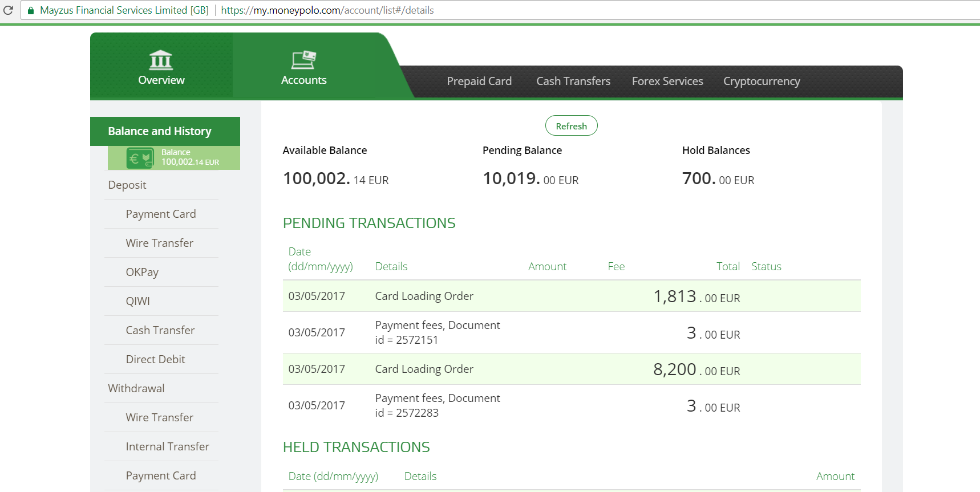Select Balance and History sidebar header
Image resolution: width=980 pixels, height=492 pixels.
pos(165,131)
